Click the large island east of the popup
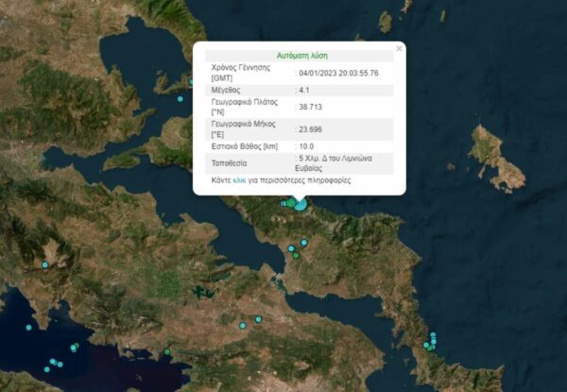Viewport: 567px width, 392px height. pos(493,157)
